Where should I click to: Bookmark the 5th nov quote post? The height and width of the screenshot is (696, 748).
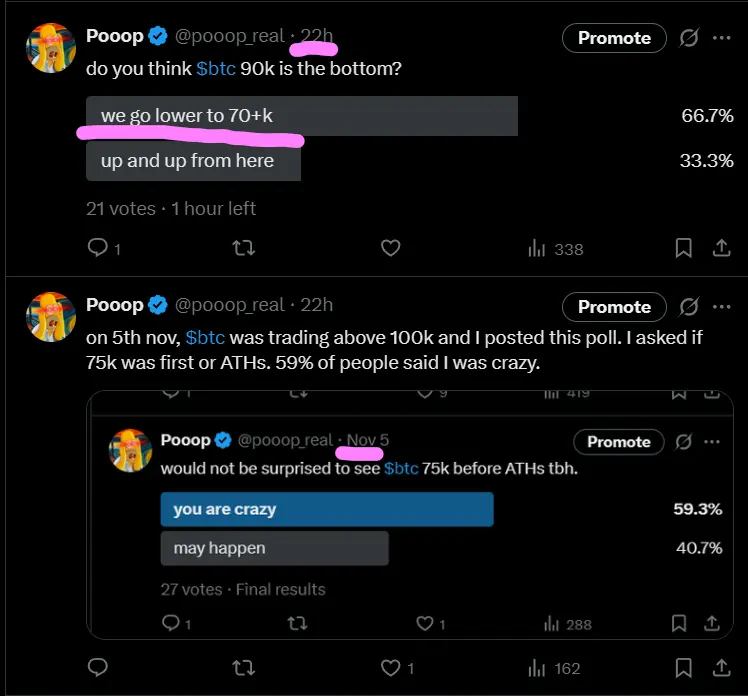pos(683,667)
